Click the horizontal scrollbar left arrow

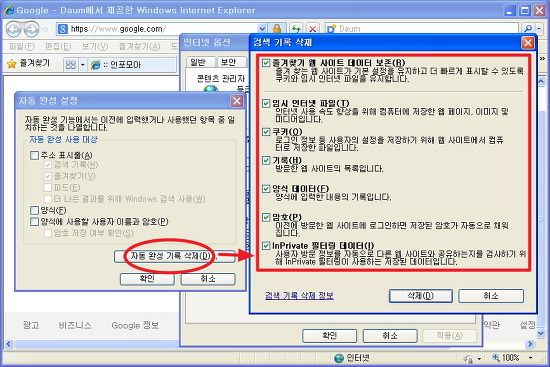[x=9, y=344]
